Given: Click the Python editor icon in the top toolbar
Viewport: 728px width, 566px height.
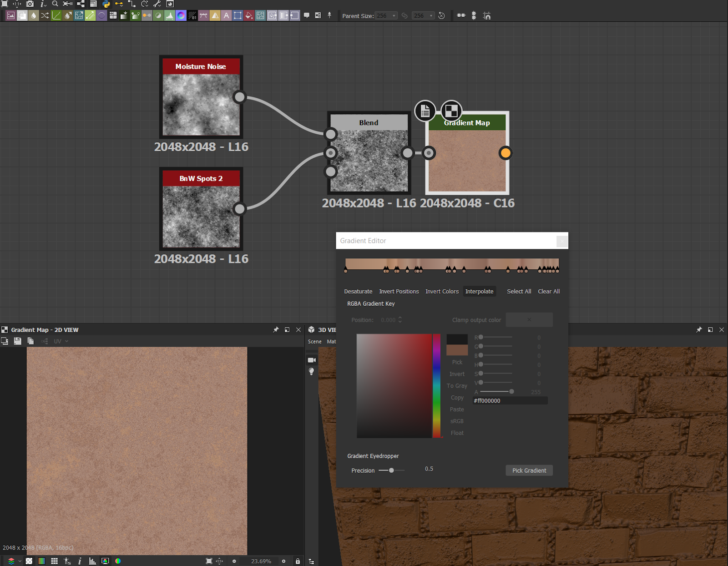Looking at the screenshot, I should pyautogui.click(x=106, y=4).
